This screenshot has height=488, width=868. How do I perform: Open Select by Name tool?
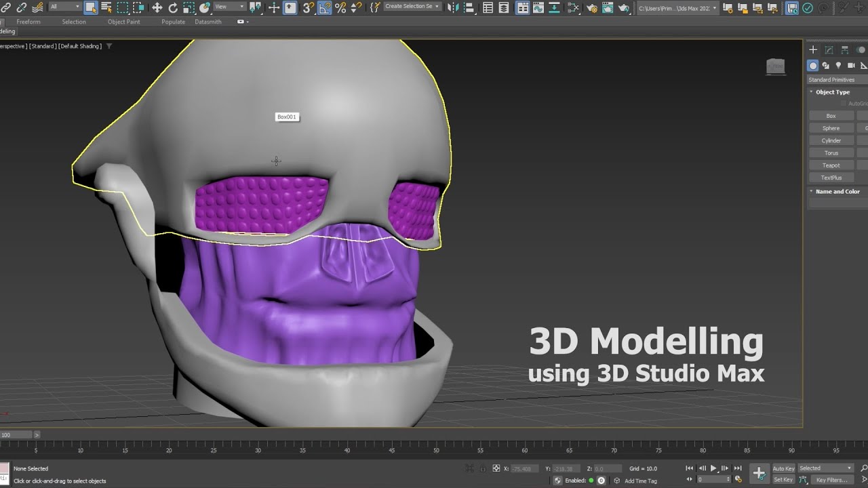(x=106, y=8)
